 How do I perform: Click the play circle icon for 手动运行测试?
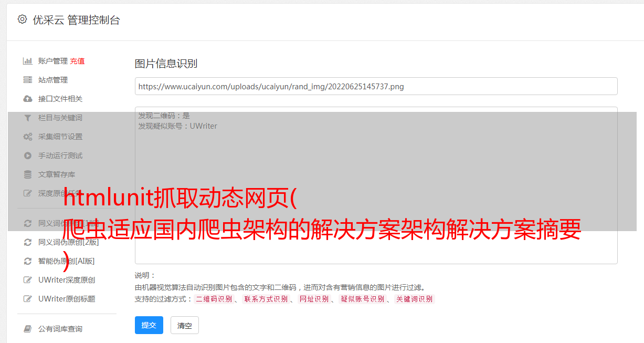(28, 155)
